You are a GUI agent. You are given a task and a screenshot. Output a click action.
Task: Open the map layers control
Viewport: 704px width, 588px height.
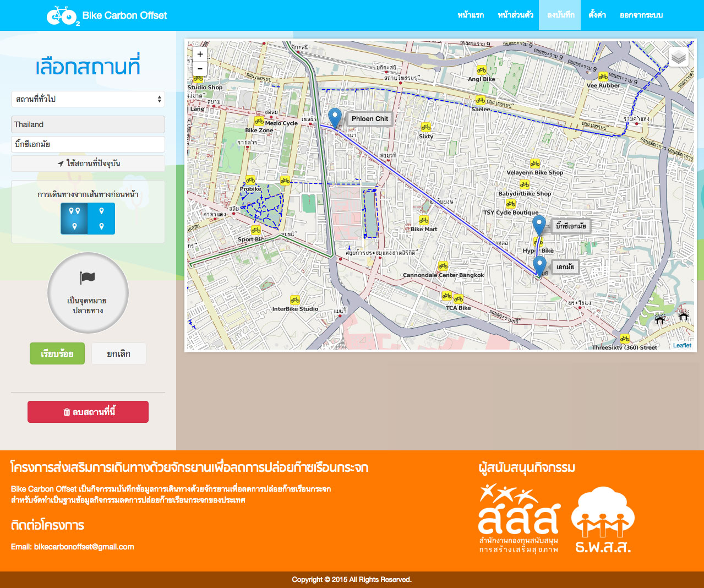click(679, 57)
